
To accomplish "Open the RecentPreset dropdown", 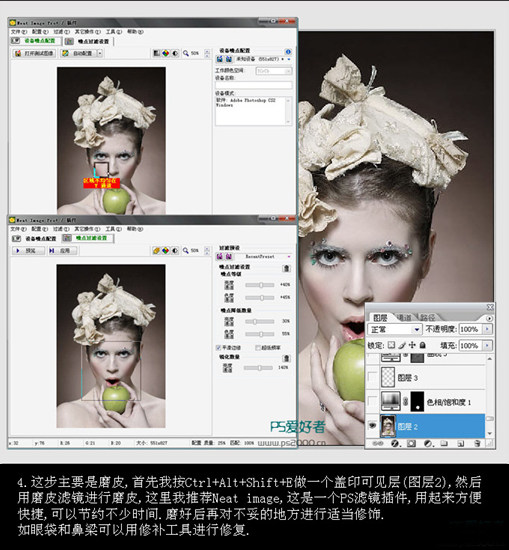I will 289,257.
